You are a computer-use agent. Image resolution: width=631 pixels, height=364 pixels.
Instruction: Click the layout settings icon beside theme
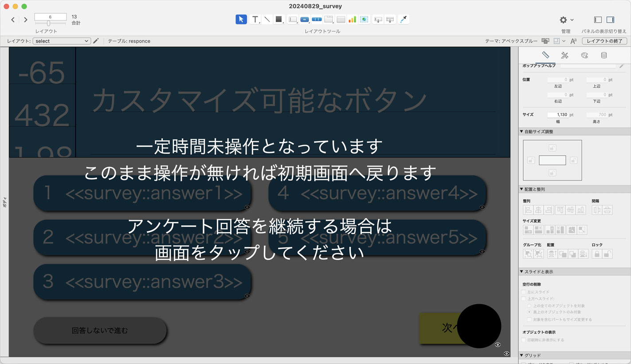(545, 41)
